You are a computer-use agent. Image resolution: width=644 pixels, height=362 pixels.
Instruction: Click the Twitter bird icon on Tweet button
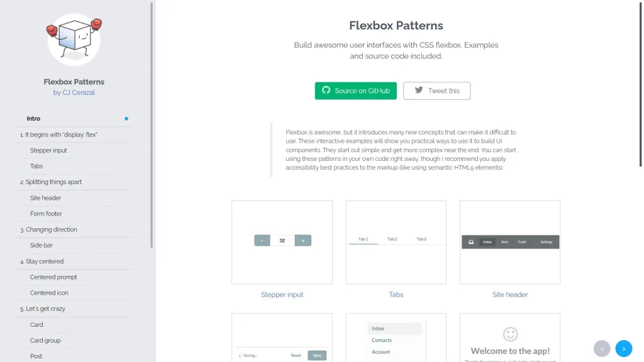(x=418, y=90)
